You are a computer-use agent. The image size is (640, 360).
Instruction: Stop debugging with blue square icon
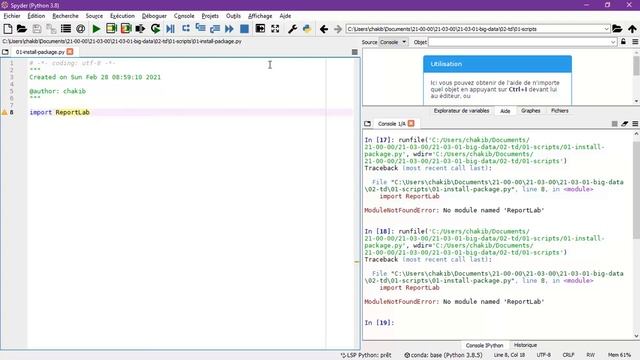(x=244, y=29)
